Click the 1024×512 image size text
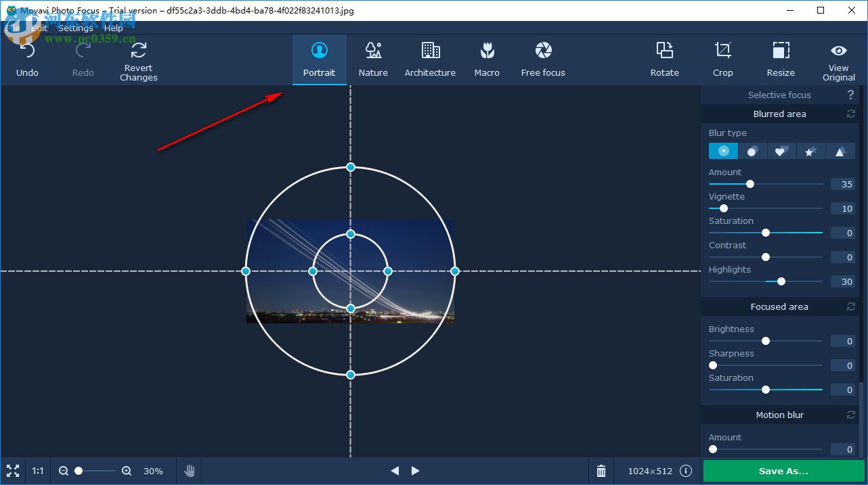The image size is (868, 485). coord(650,471)
